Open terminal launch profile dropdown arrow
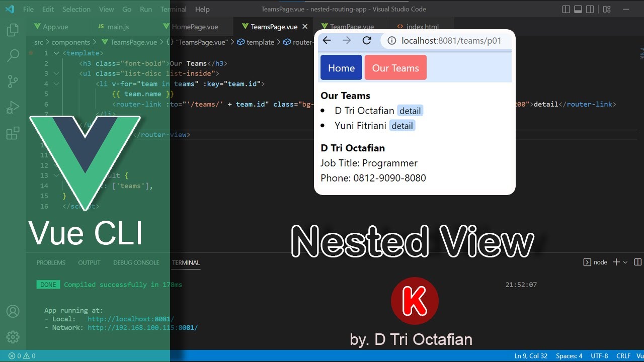The width and height of the screenshot is (644, 362). 625,262
